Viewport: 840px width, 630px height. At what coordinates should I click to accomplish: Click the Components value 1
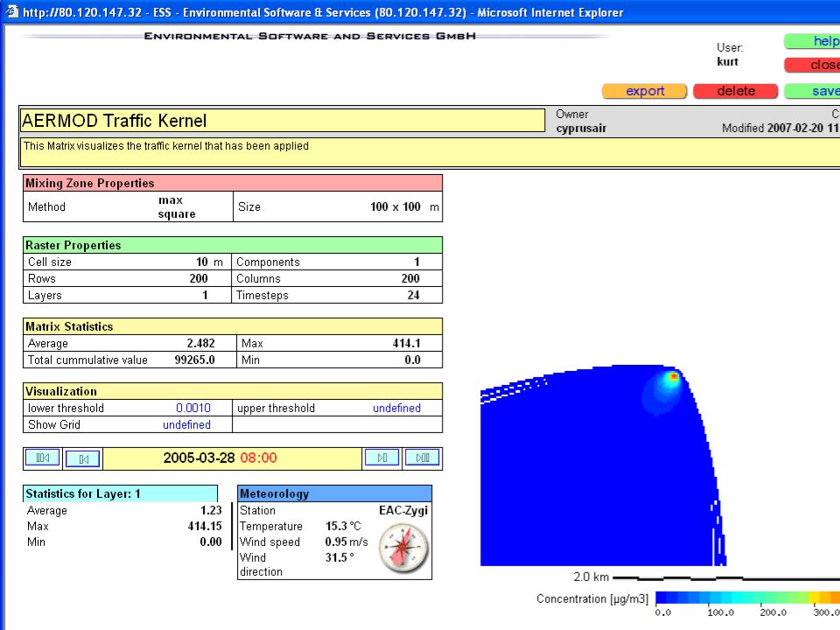click(416, 262)
